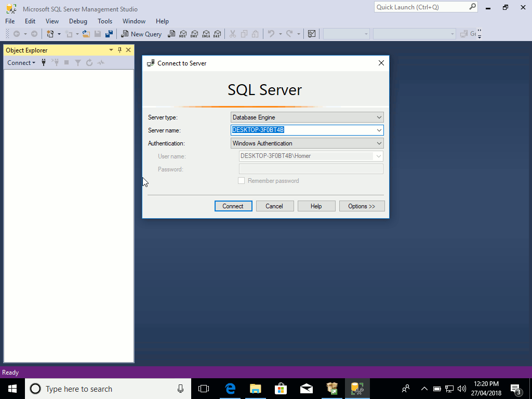Open File Explorer from taskbar
This screenshot has width=532, height=399.
click(255, 389)
